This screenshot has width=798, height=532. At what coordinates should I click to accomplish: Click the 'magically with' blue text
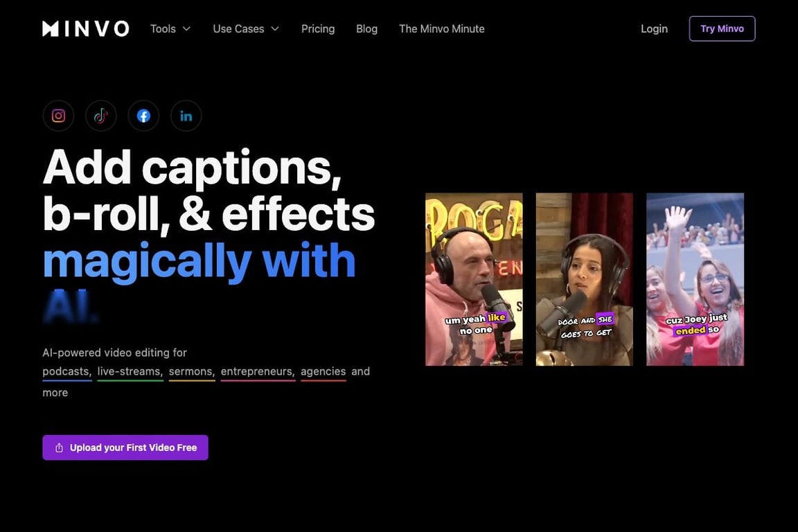click(x=199, y=262)
